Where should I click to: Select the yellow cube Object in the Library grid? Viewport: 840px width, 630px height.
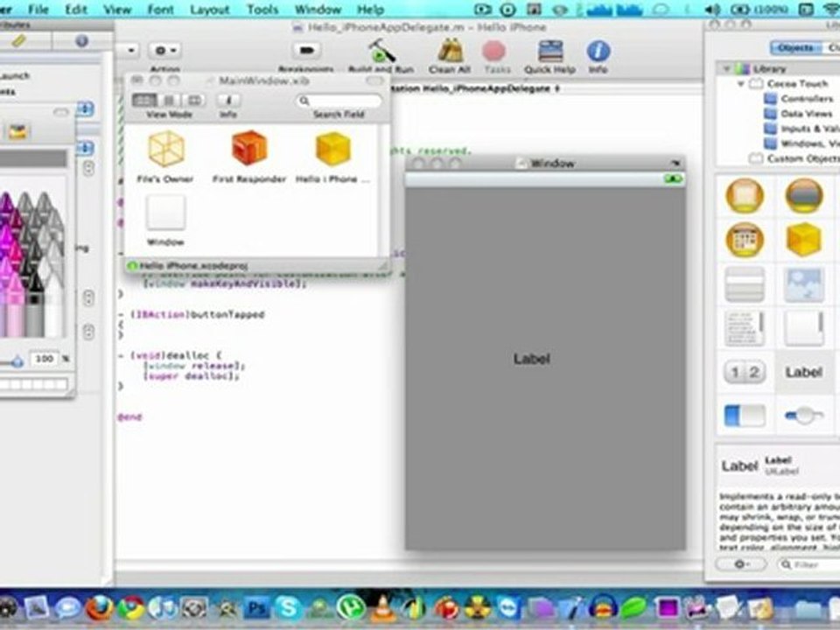[803, 240]
